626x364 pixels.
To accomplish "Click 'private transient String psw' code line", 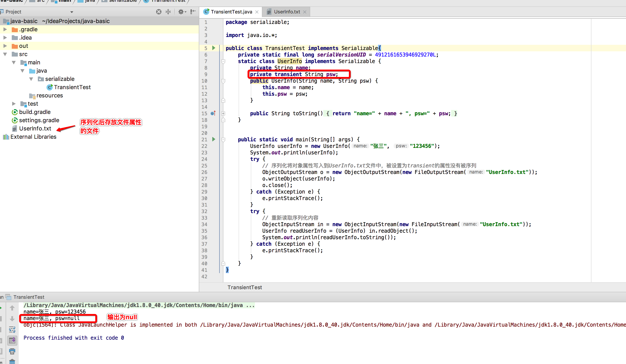I will click(294, 74).
